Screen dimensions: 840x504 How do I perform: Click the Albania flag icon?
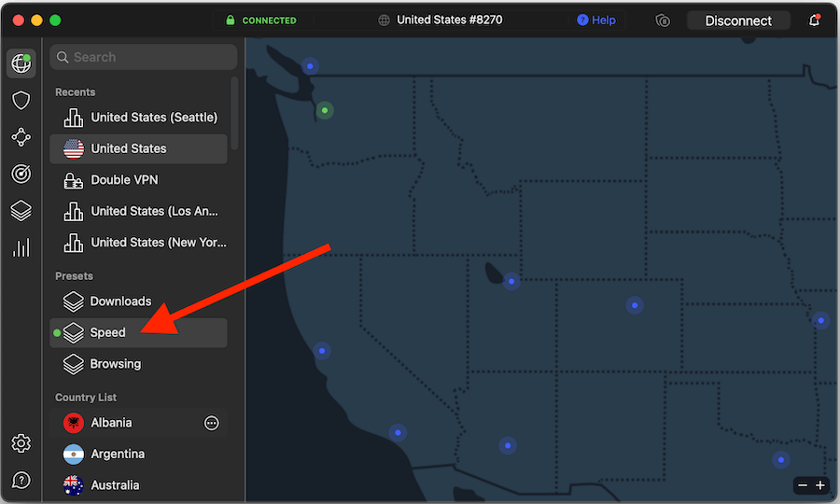pyautogui.click(x=74, y=423)
